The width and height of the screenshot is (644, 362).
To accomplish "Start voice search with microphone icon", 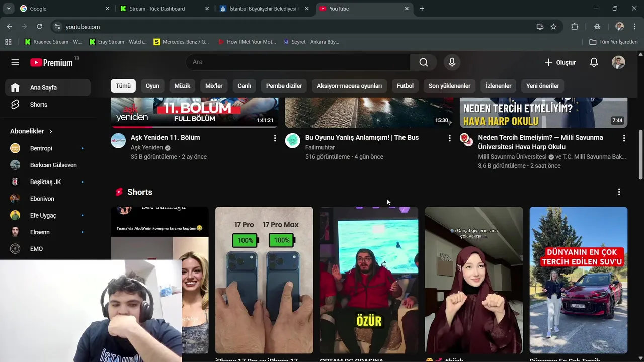I will (x=452, y=62).
